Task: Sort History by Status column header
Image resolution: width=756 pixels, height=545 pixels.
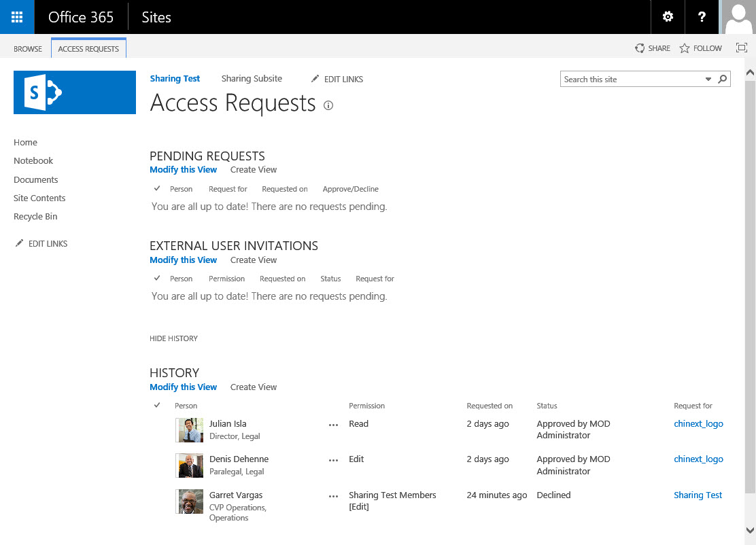Action: pos(547,406)
